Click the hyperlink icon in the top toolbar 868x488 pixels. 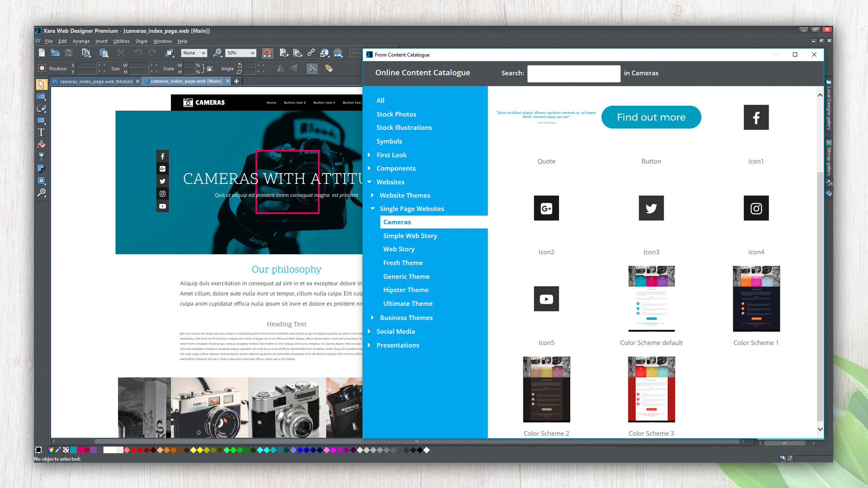click(x=311, y=53)
